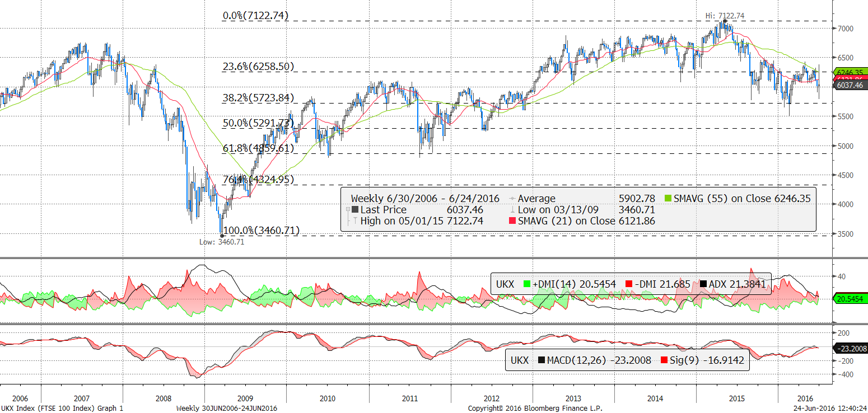
Task: Click the green 6246.35 price tag on axis
Action: pyautogui.click(x=850, y=72)
